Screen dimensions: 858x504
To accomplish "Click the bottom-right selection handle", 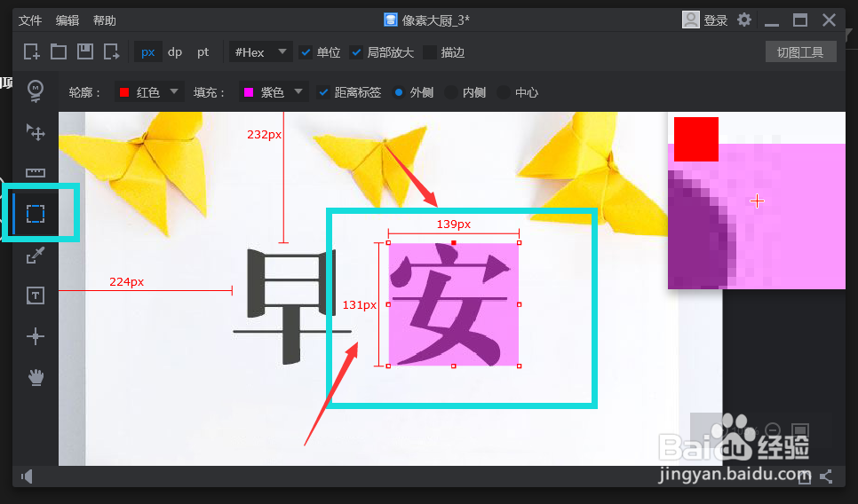I will (x=520, y=366).
